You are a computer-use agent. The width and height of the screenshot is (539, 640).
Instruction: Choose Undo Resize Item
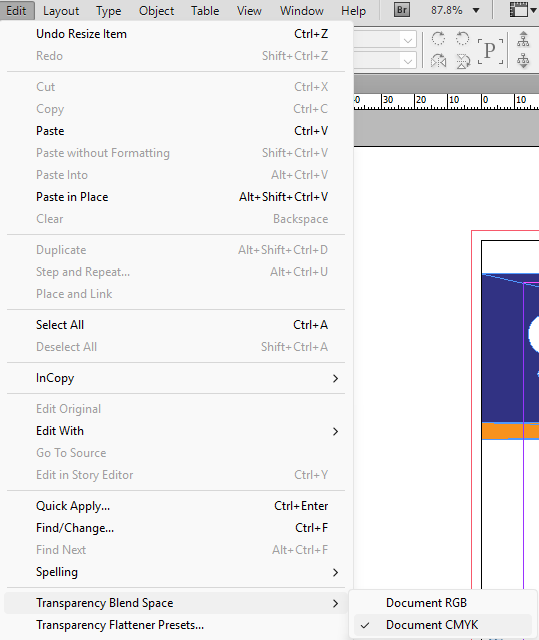coord(176,34)
